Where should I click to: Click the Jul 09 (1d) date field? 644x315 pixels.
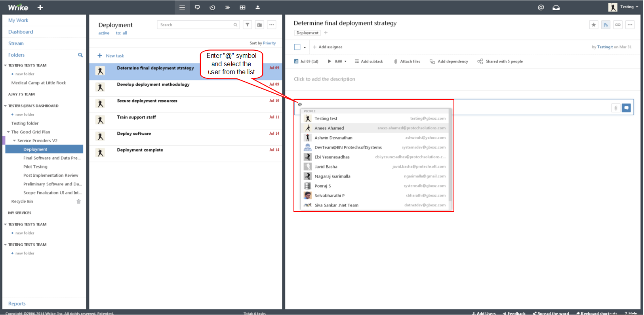pos(306,61)
